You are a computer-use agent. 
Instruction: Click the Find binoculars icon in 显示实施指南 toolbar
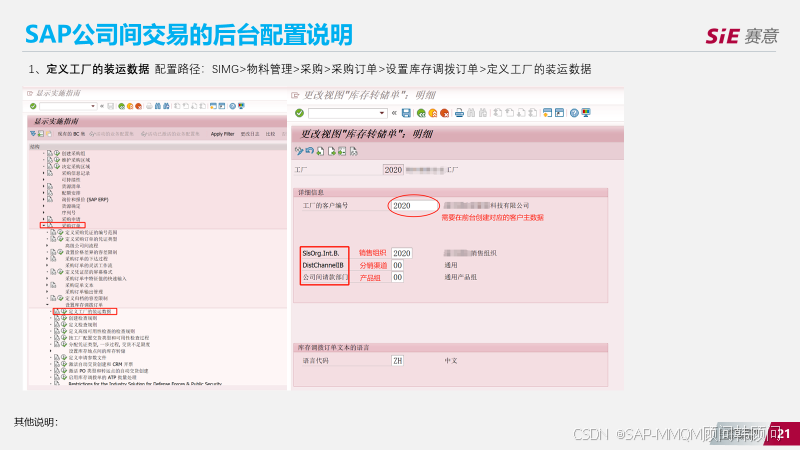pos(158,106)
